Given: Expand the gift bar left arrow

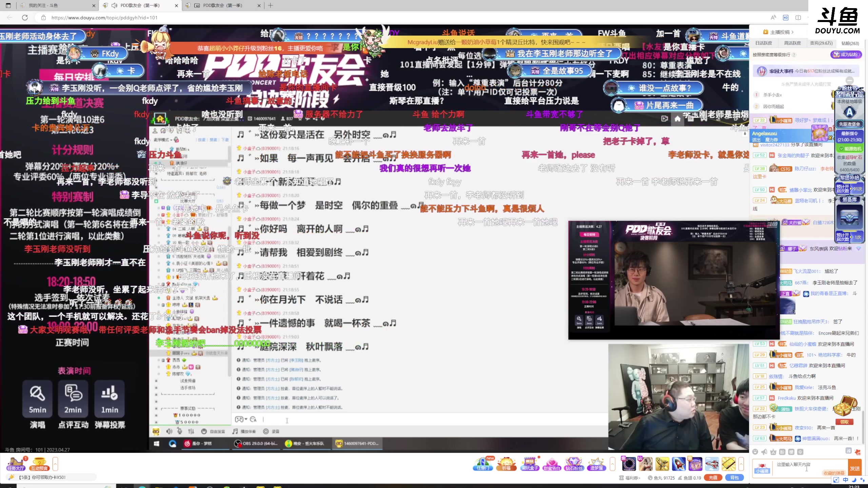Looking at the screenshot, I should [612, 464].
